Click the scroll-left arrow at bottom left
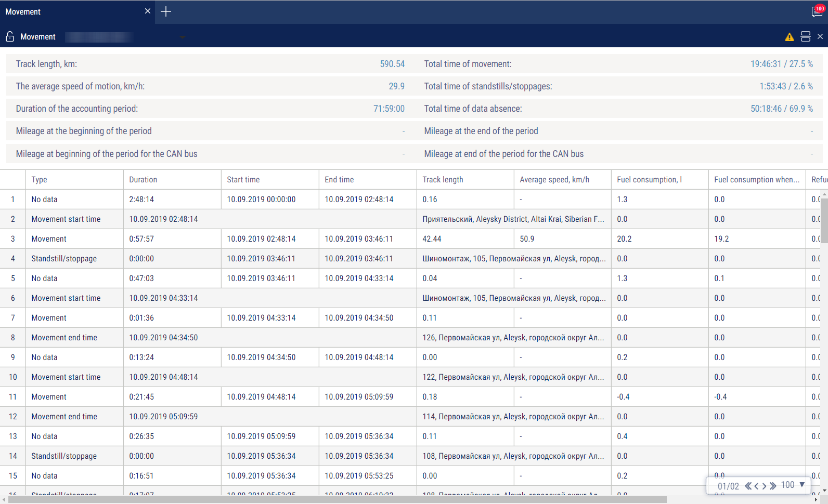828x504 pixels. click(4, 500)
